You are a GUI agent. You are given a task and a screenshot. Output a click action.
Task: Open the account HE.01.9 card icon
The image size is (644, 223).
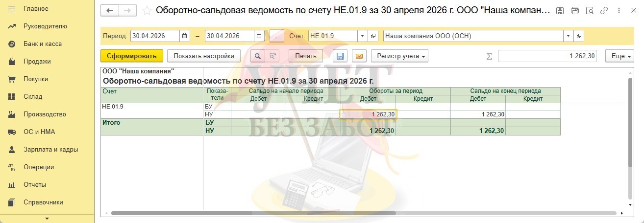pyautogui.click(x=373, y=36)
